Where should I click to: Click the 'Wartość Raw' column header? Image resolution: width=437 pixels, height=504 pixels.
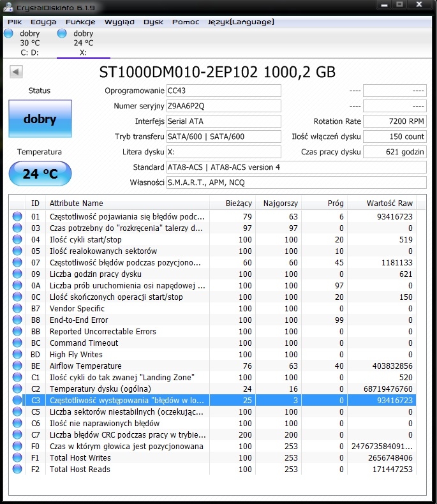[382, 203]
